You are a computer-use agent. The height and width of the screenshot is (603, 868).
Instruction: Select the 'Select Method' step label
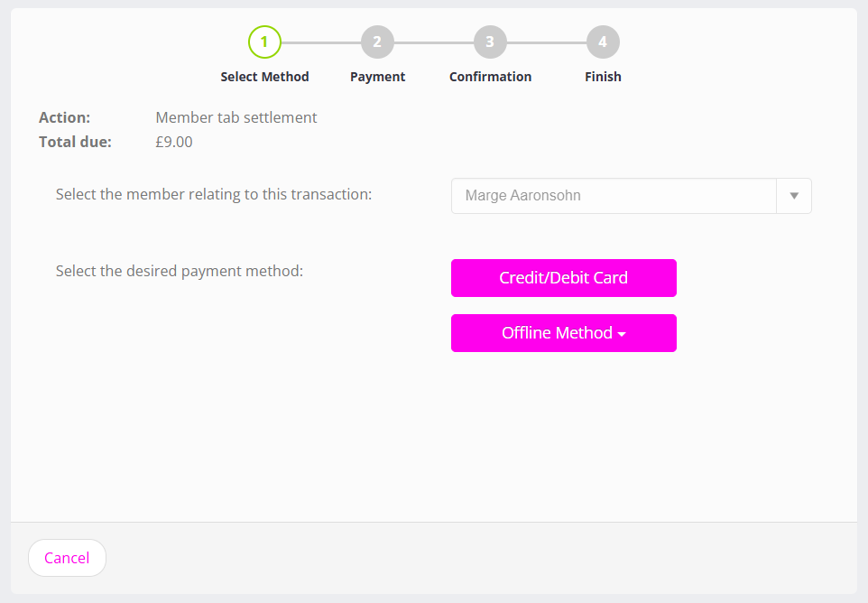click(x=264, y=77)
